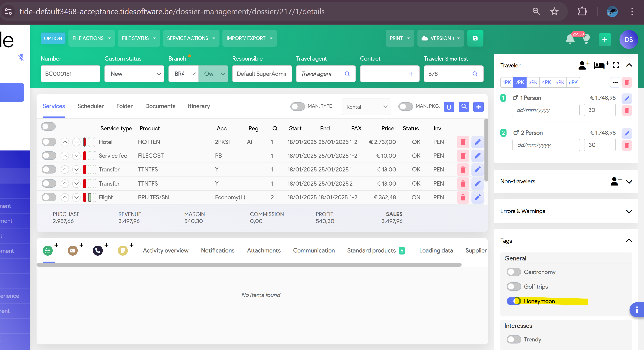Open the Notifications tab
This screenshot has height=350, width=644.
217,250
